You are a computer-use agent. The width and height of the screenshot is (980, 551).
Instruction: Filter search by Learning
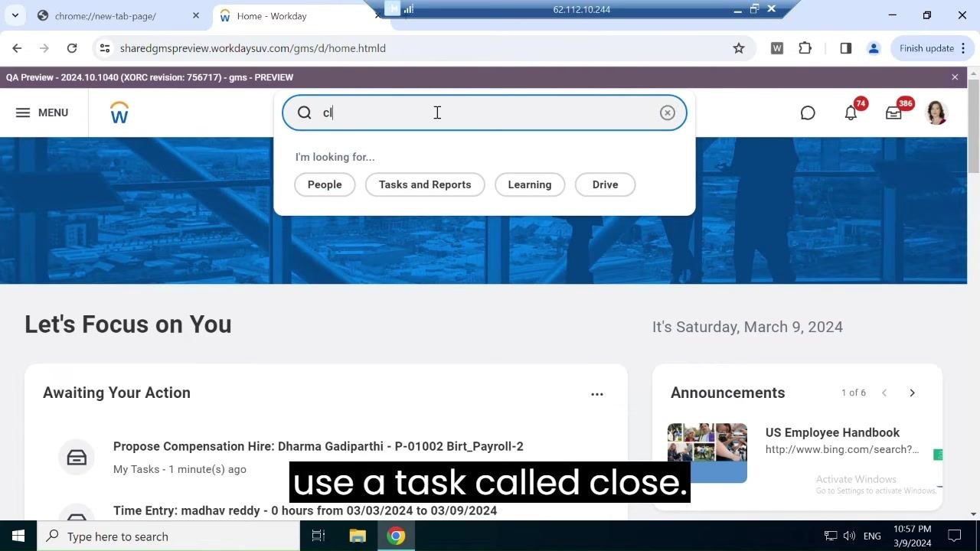tap(530, 184)
